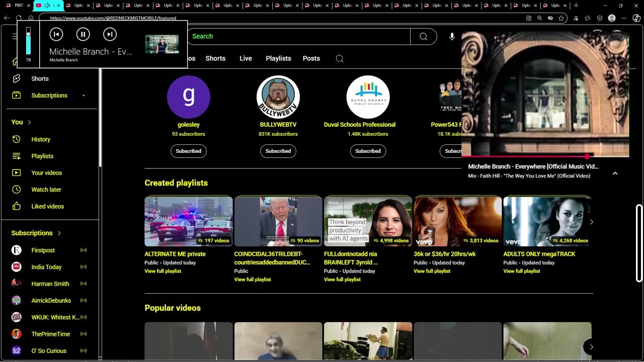Mute the tab via the speaker icon
This screenshot has width=644, height=362.
point(47,6)
